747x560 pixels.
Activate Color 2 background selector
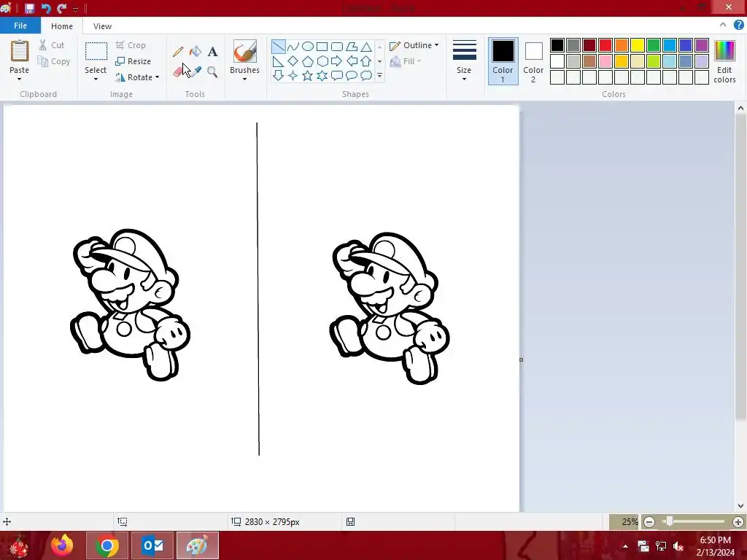tap(533, 61)
